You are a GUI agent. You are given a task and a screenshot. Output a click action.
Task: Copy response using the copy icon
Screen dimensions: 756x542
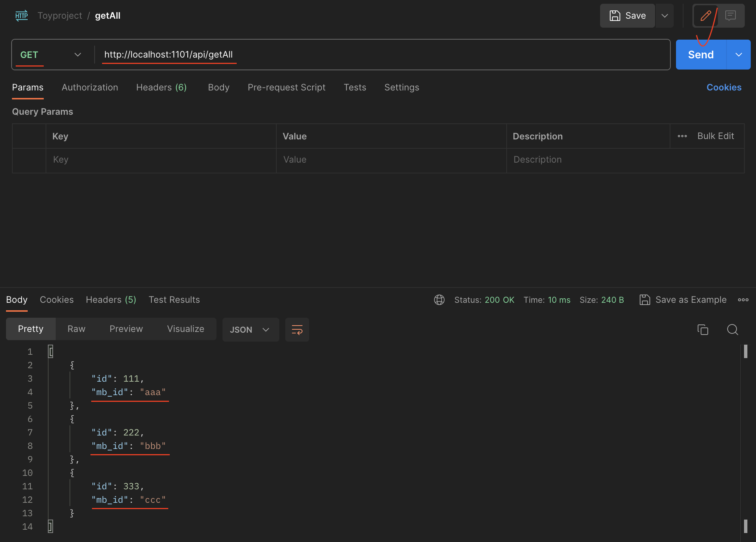[x=703, y=330]
